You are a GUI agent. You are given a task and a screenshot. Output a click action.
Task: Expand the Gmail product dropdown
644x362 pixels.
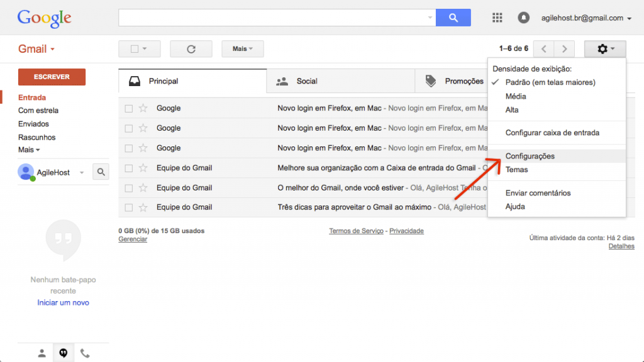(x=36, y=49)
